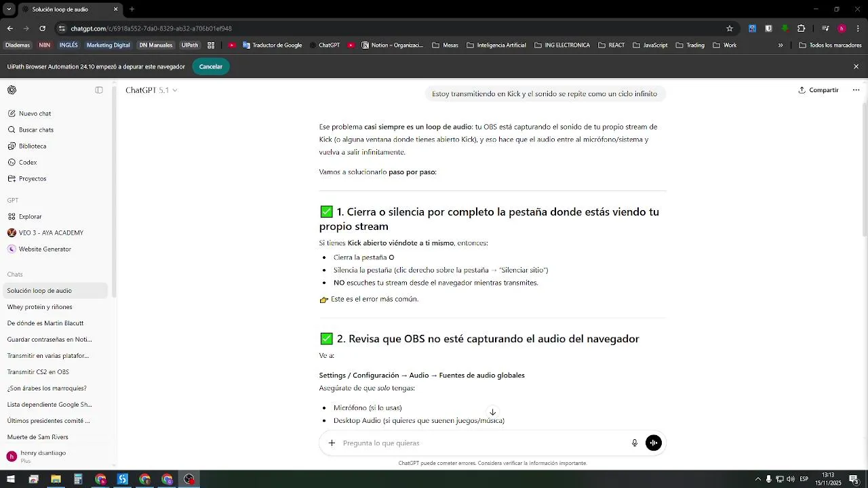
Task: Open OBS Studio from the taskbar
Action: point(189,479)
